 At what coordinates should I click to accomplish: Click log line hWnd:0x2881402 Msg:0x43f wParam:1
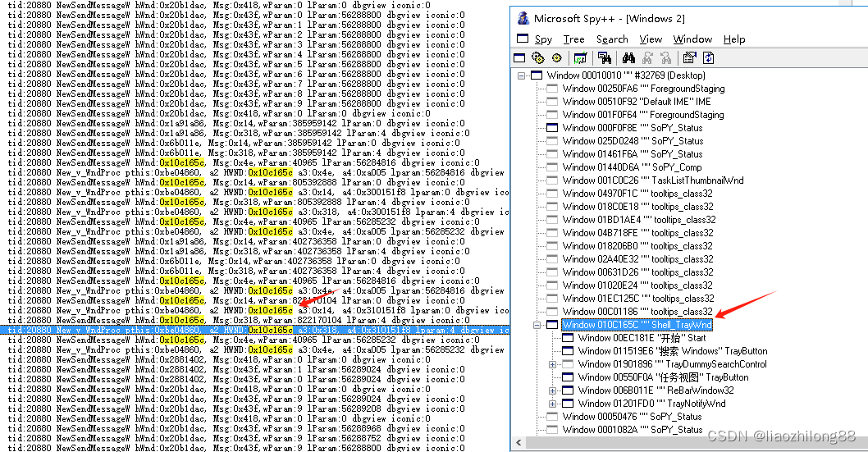coord(236,370)
